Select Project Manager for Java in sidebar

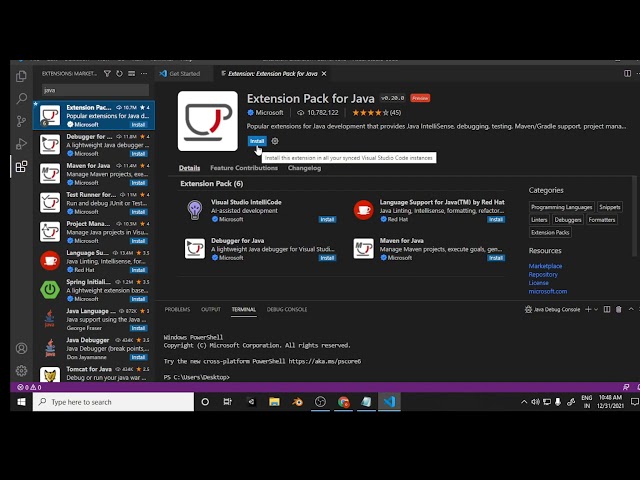(x=94, y=232)
